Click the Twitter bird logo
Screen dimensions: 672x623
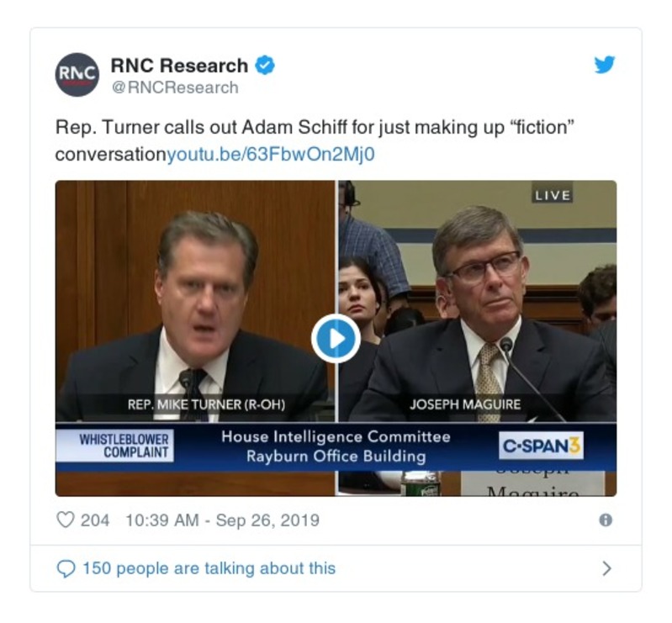pos(605,66)
